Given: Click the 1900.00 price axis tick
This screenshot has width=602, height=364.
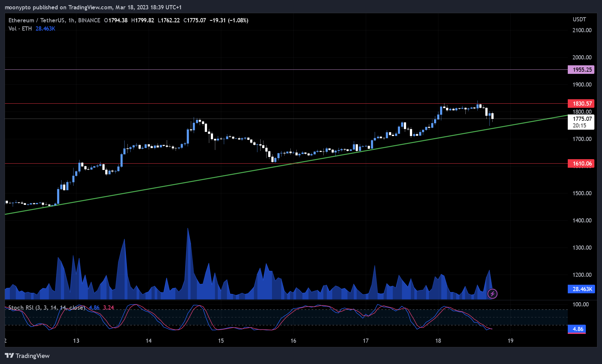Looking at the screenshot, I should click(x=582, y=85).
